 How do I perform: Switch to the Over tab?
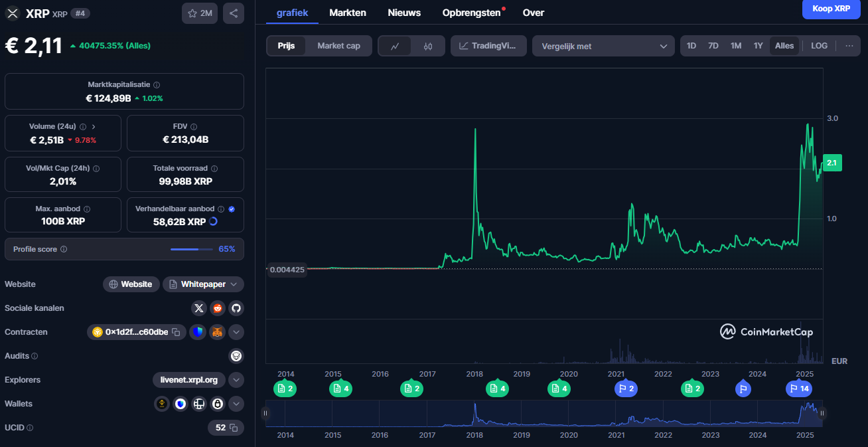[x=534, y=13]
